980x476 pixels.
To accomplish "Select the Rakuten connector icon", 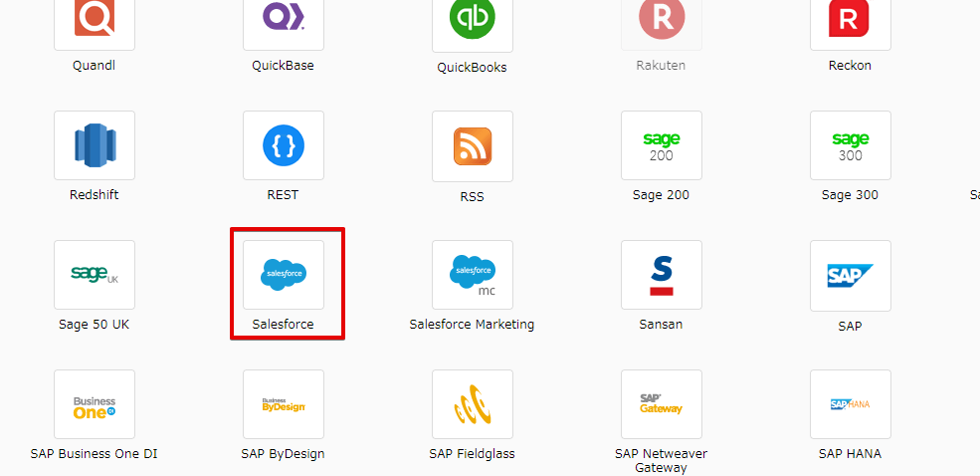I will 662,20.
